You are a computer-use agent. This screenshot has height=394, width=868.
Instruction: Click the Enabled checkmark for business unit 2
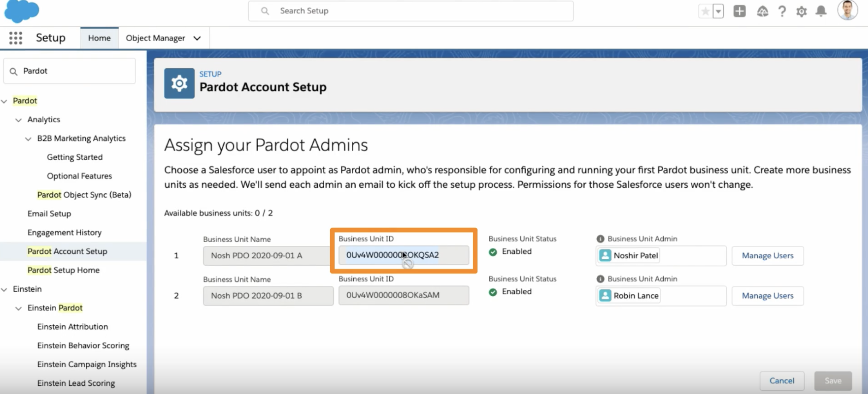[493, 292]
